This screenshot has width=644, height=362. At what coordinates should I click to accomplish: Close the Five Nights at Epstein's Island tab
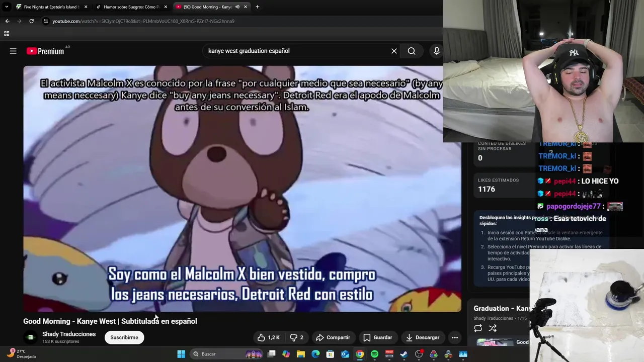86,7
